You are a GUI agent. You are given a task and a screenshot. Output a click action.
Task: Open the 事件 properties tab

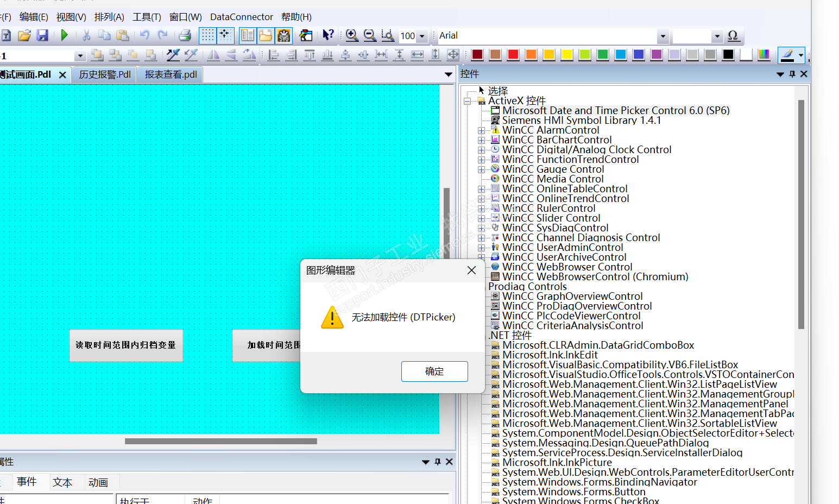click(27, 482)
